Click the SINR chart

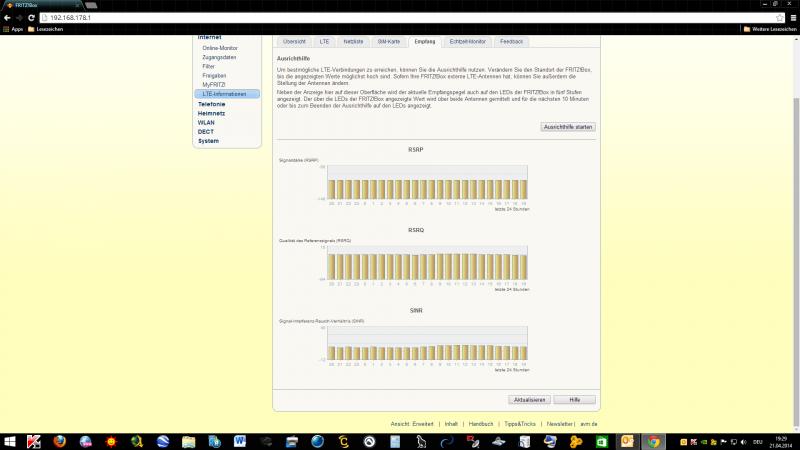(427, 343)
